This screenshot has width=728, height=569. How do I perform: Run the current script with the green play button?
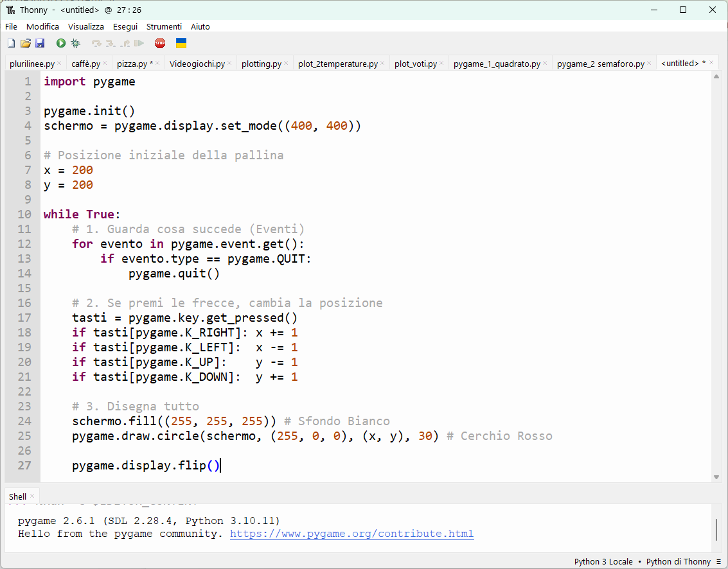[61, 43]
